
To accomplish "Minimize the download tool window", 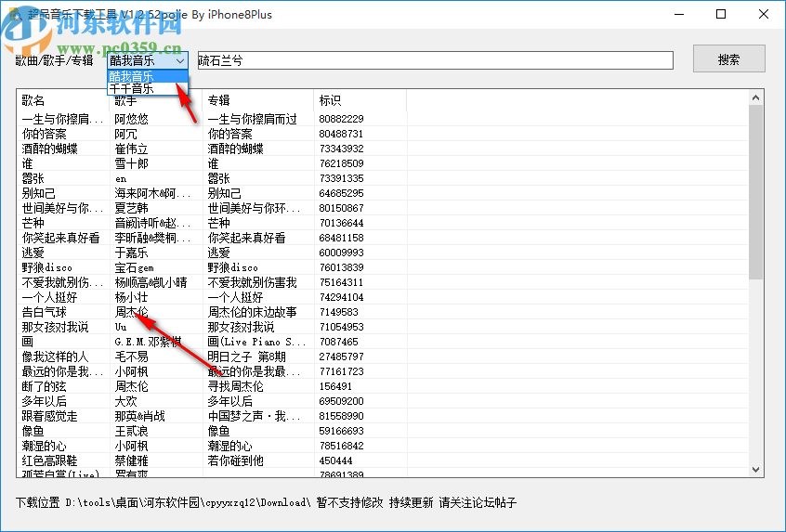I will point(679,14).
